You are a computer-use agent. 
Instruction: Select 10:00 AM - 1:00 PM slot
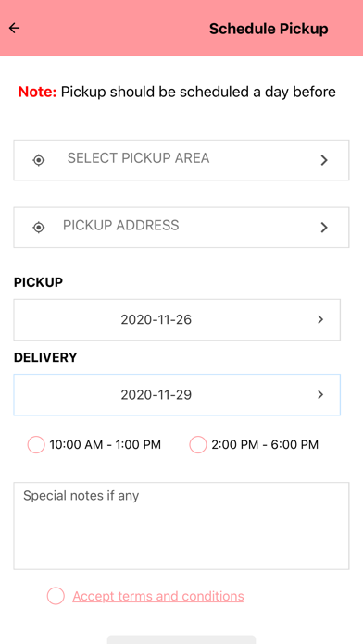pyautogui.click(x=36, y=445)
